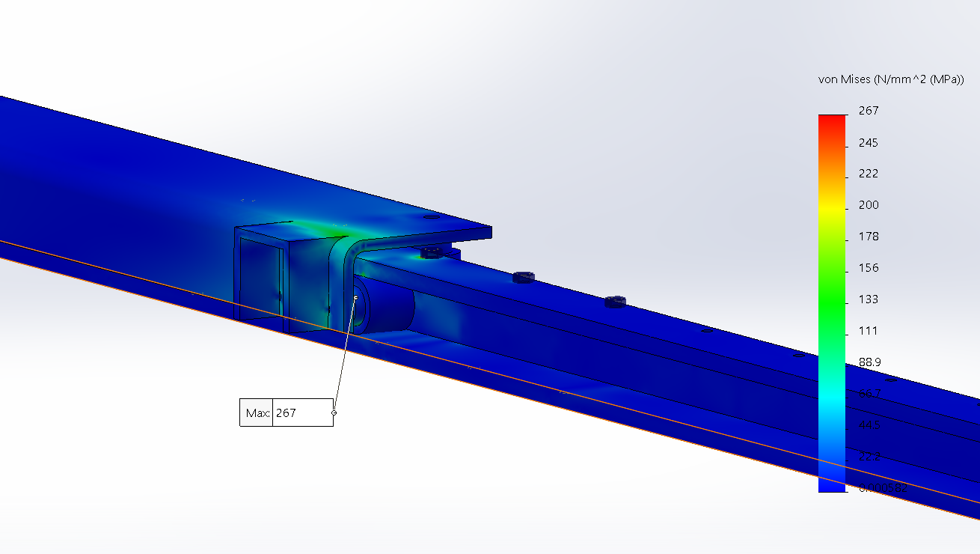Image resolution: width=980 pixels, height=554 pixels.
Task: Select the red top of the legend color bar
Action: click(x=832, y=121)
